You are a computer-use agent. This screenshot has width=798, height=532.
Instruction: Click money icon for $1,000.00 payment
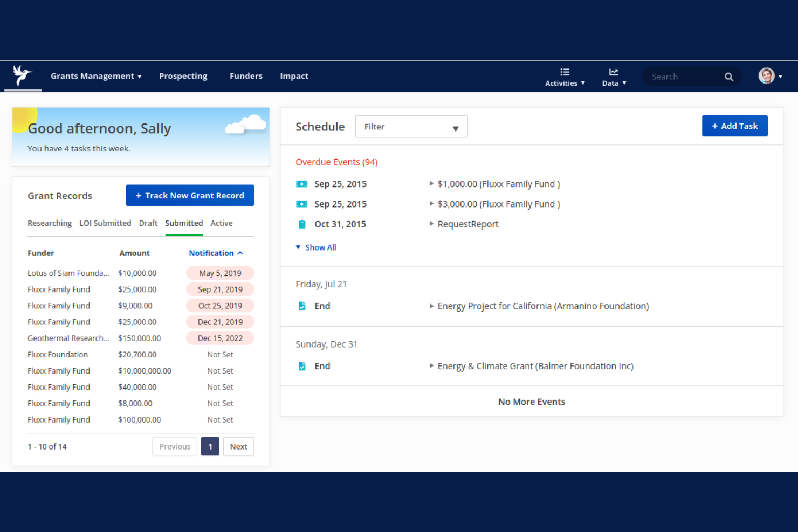(301, 184)
